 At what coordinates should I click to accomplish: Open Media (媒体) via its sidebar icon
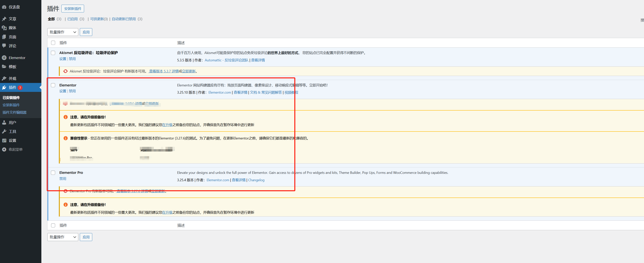pos(4,28)
